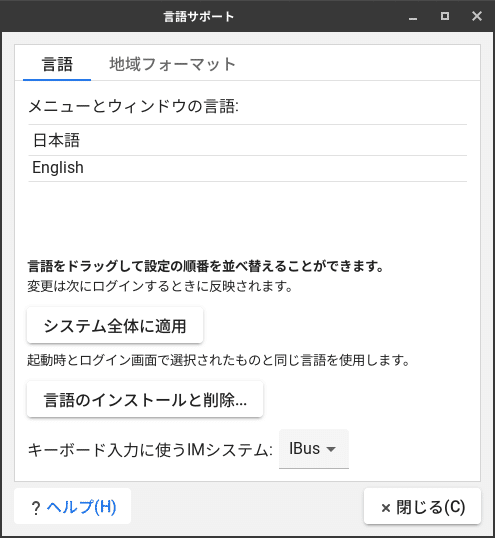Viewport: 495px width, 538px height.
Task: Close window with title bar X icon
Action: 477,16
